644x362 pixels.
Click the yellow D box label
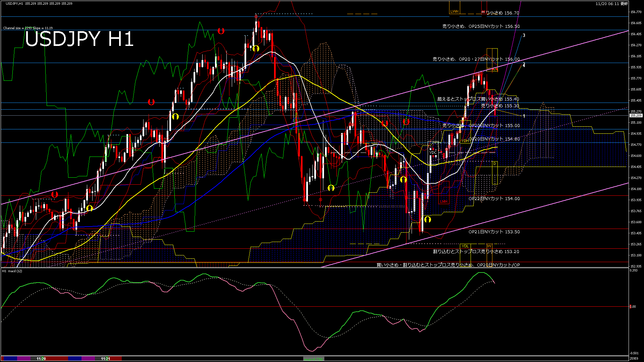[494, 164]
